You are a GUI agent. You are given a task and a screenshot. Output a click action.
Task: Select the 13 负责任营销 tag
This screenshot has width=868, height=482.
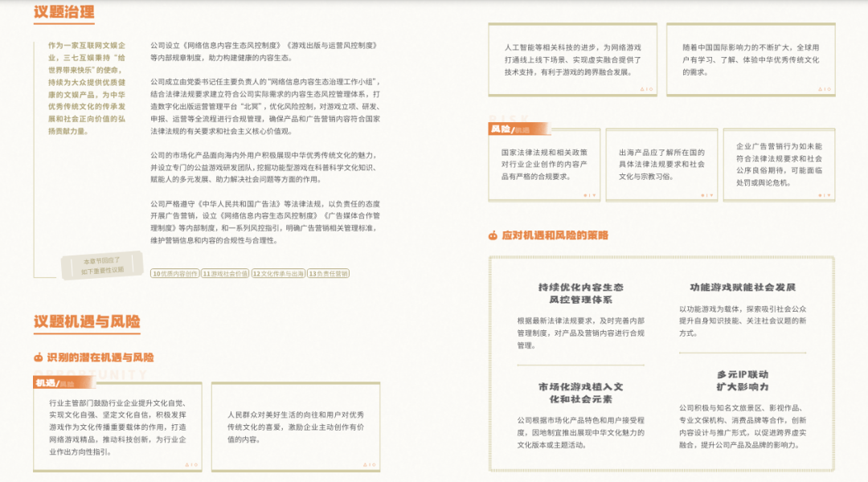328,273
